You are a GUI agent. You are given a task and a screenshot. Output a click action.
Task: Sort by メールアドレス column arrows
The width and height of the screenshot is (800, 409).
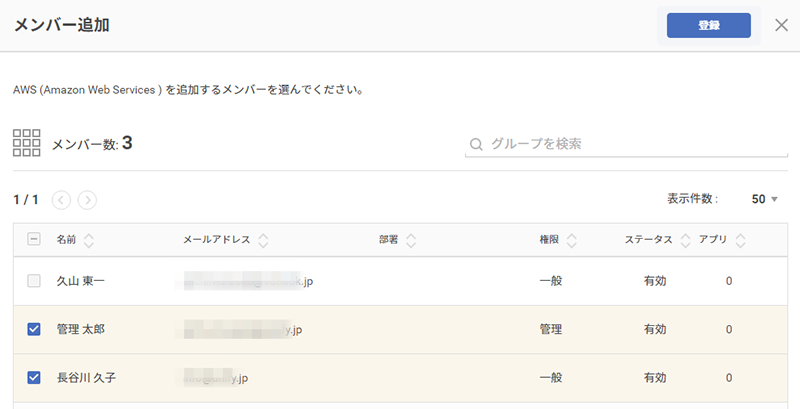(x=263, y=240)
